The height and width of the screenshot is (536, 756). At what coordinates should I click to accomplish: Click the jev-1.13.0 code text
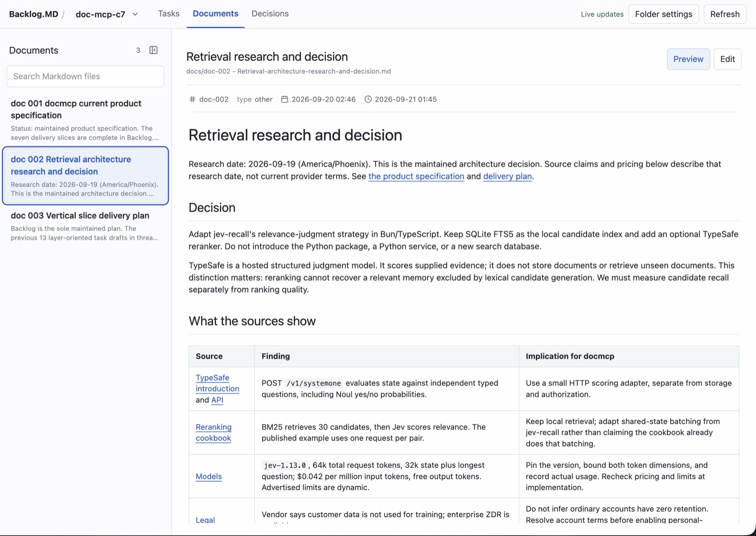click(285, 466)
